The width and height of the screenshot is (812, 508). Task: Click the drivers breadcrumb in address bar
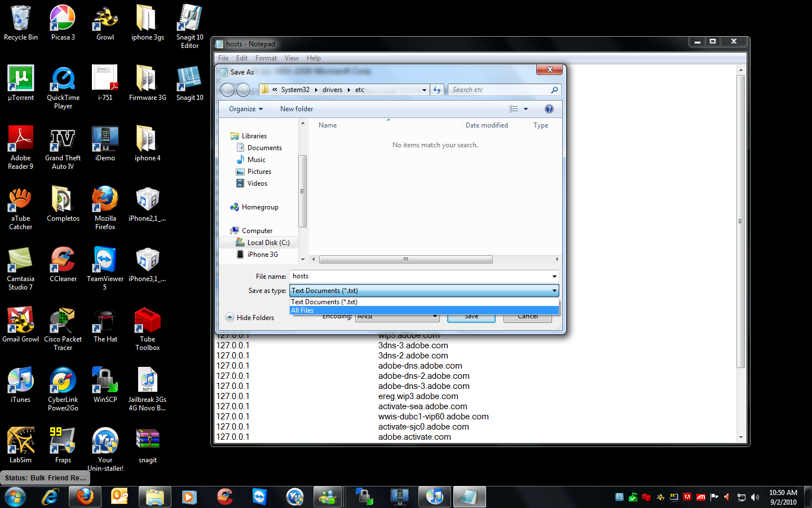tap(332, 90)
